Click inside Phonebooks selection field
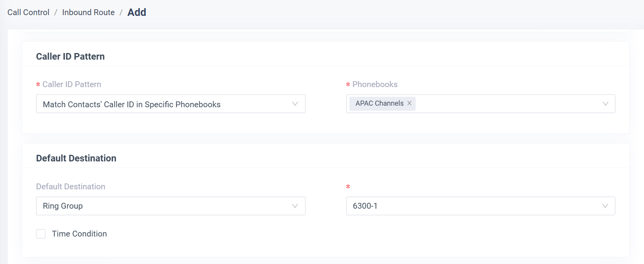 [x=480, y=104]
